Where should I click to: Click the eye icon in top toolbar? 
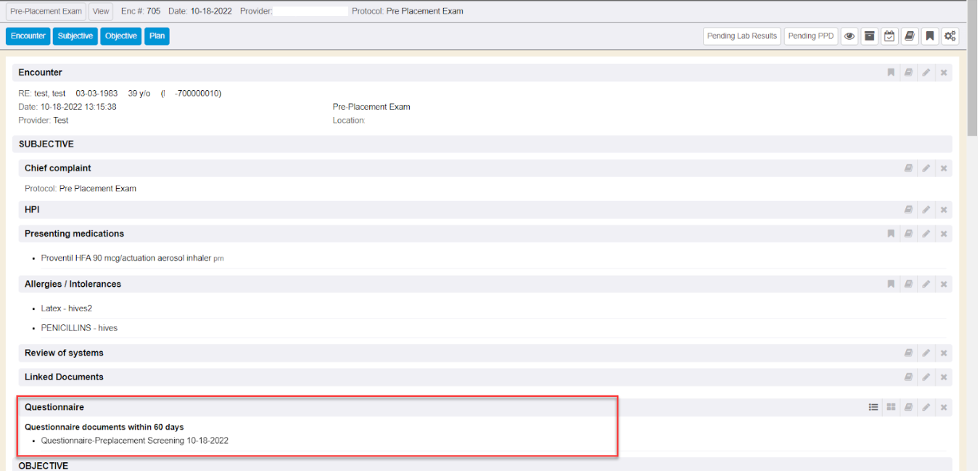coord(849,36)
